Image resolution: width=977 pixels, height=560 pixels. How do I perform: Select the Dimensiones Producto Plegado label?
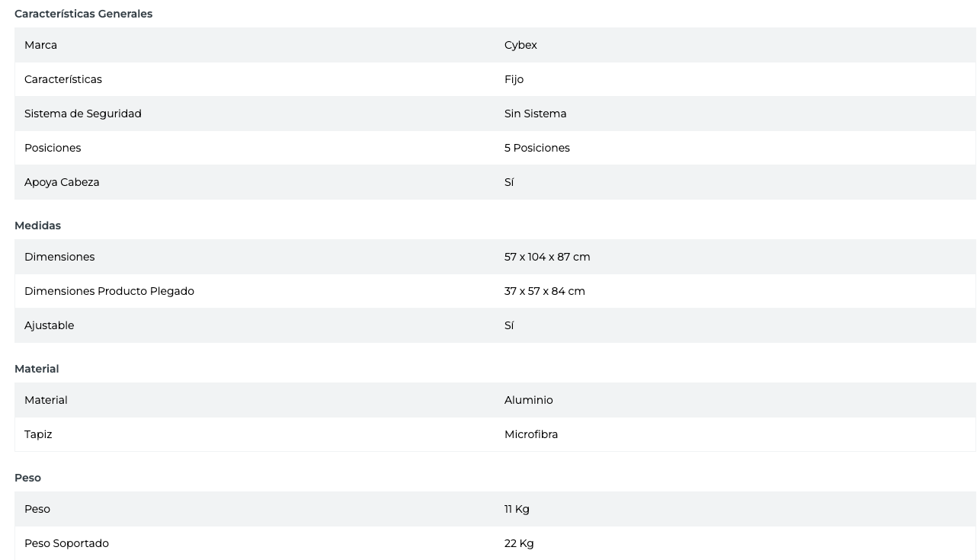[x=109, y=291]
